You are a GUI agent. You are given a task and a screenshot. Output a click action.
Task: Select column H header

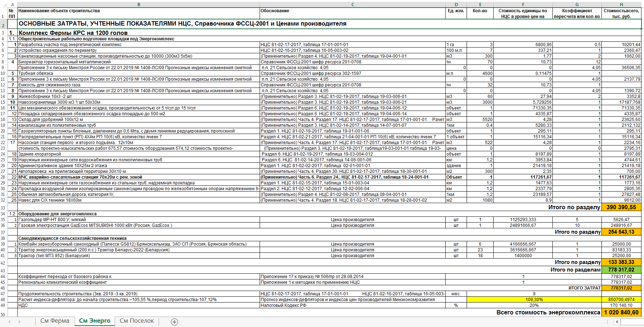pyautogui.click(x=621, y=5)
